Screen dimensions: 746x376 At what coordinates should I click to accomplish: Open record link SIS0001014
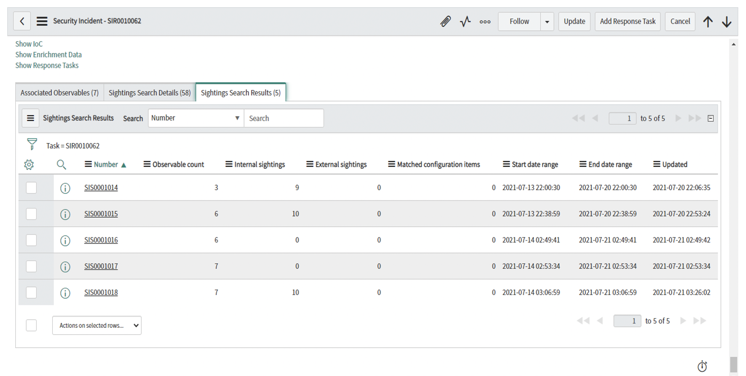(x=101, y=188)
